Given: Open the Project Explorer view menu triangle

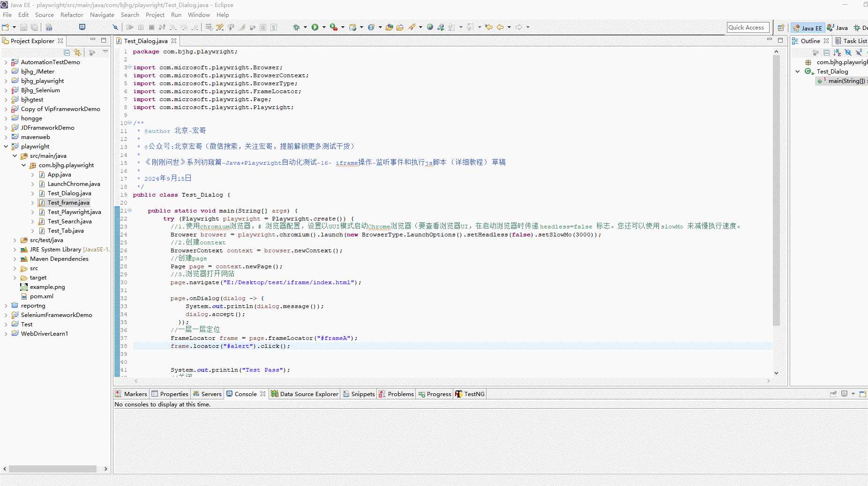Looking at the screenshot, I should coord(105,52).
